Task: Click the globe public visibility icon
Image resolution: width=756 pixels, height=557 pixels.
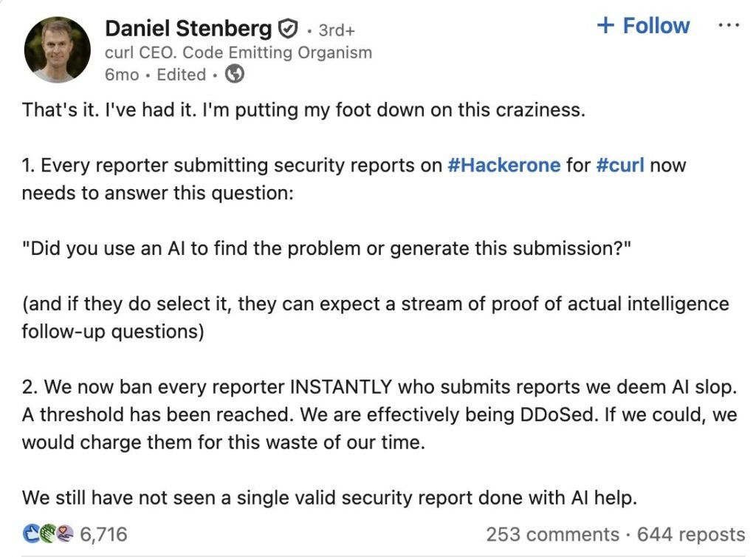Action: click(x=234, y=74)
